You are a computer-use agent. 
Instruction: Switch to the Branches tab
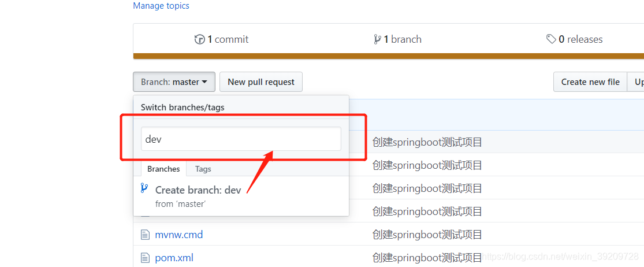pos(163,169)
